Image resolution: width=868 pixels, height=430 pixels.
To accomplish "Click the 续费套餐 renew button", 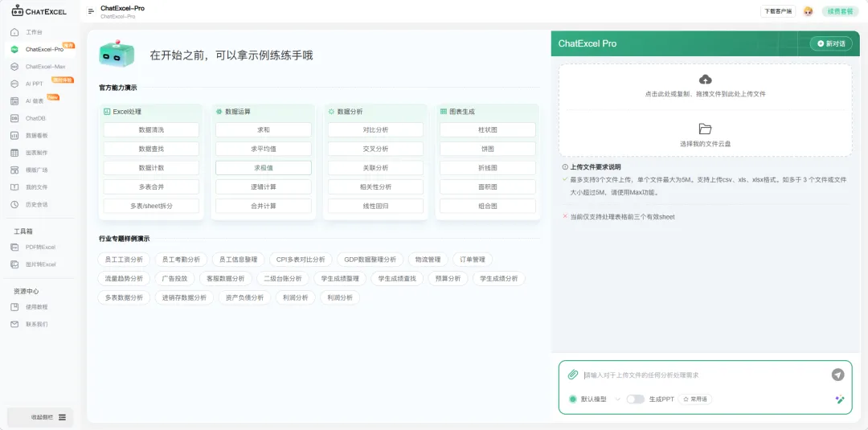I will pyautogui.click(x=840, y=11).
